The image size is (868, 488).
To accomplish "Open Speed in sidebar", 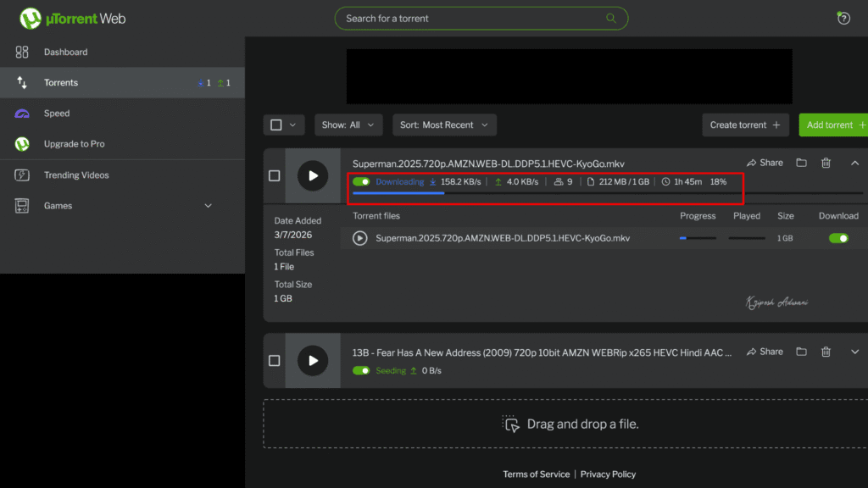I will coord(122,114).
